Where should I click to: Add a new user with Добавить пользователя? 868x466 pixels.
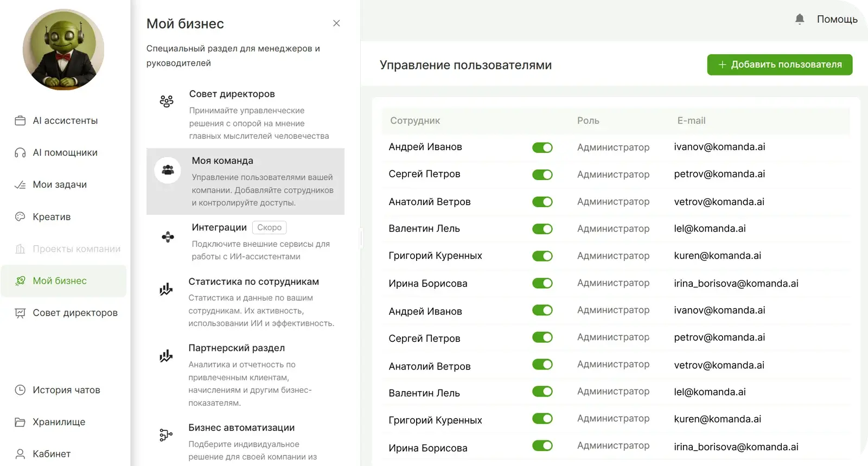click(780, 65)
